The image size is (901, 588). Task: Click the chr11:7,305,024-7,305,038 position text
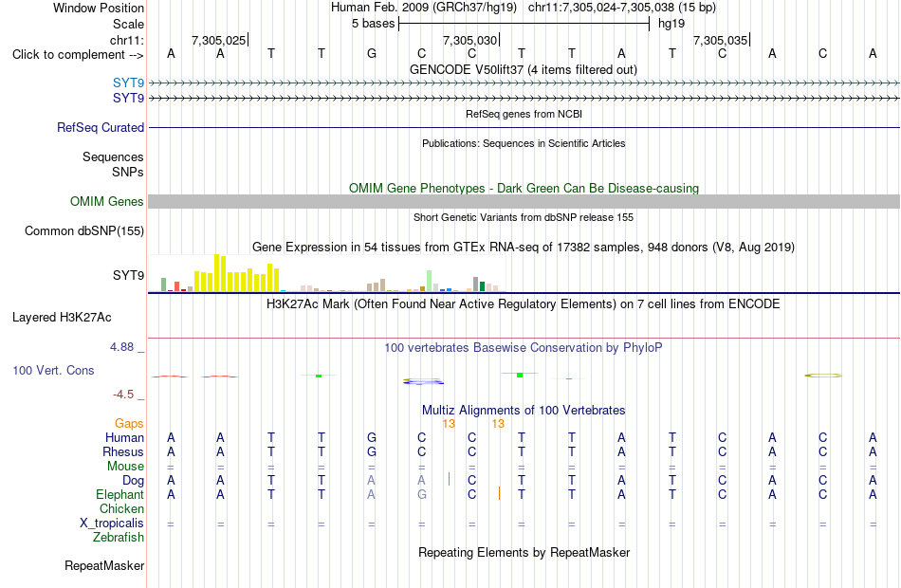click(622, 8)
